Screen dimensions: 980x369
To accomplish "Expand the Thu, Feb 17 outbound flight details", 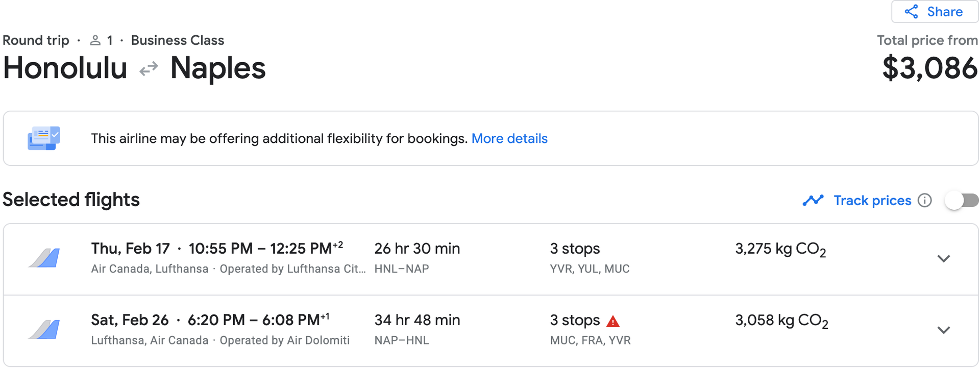I will pos(943,258).
